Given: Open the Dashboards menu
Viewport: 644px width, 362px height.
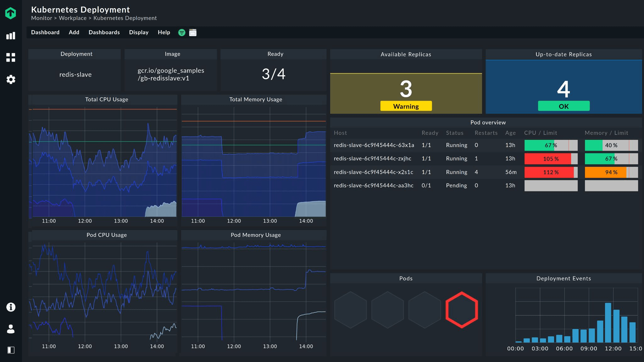Looking at the screenshot, I should tap(104, 32).
